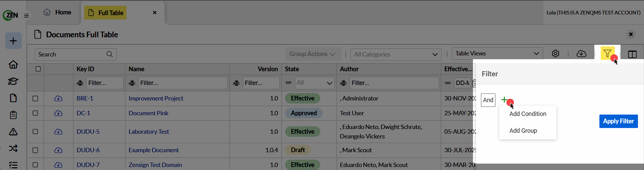Image resolution: width=644 pixels, height=170 pixels.
Task: Open the home icon in sidebar
Action: [13, 64]
